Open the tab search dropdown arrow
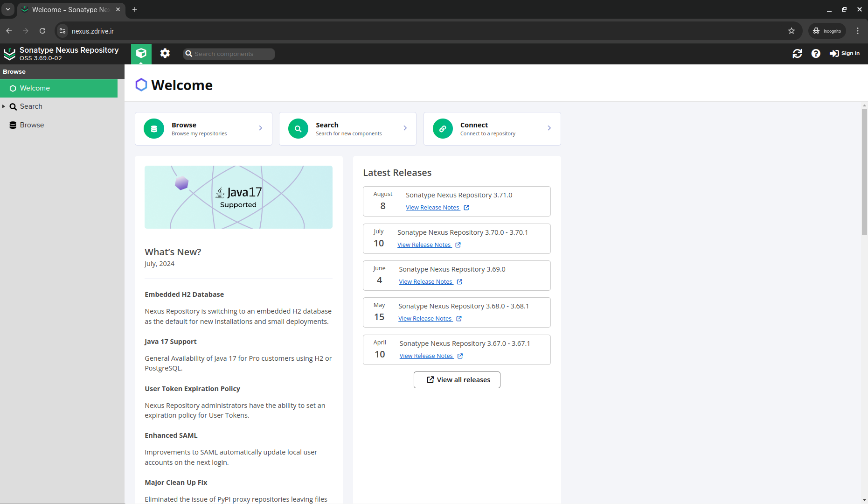 8,9
